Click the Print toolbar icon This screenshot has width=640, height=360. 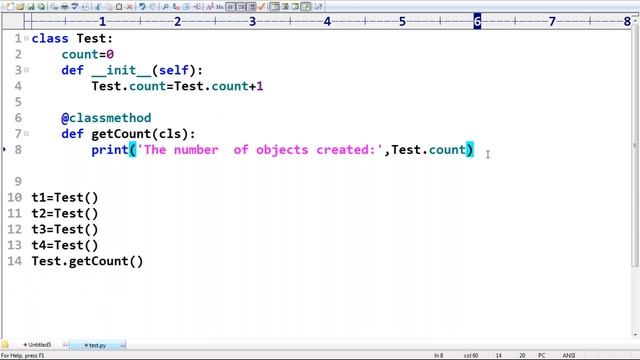(x=64, y=7)
